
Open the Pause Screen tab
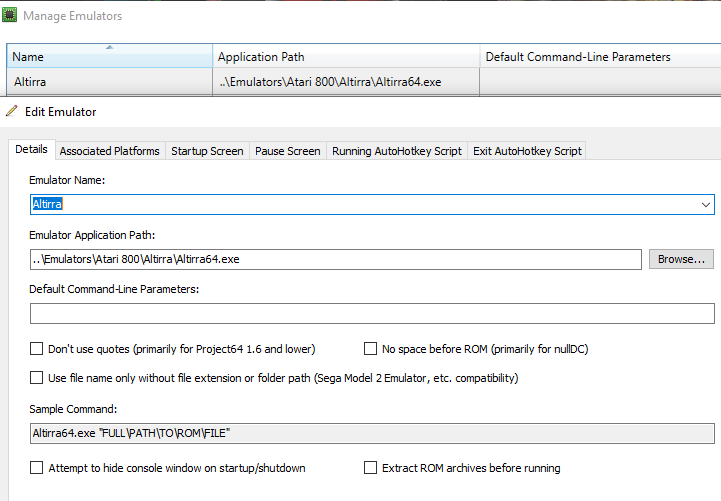click(x=287, y=151)
